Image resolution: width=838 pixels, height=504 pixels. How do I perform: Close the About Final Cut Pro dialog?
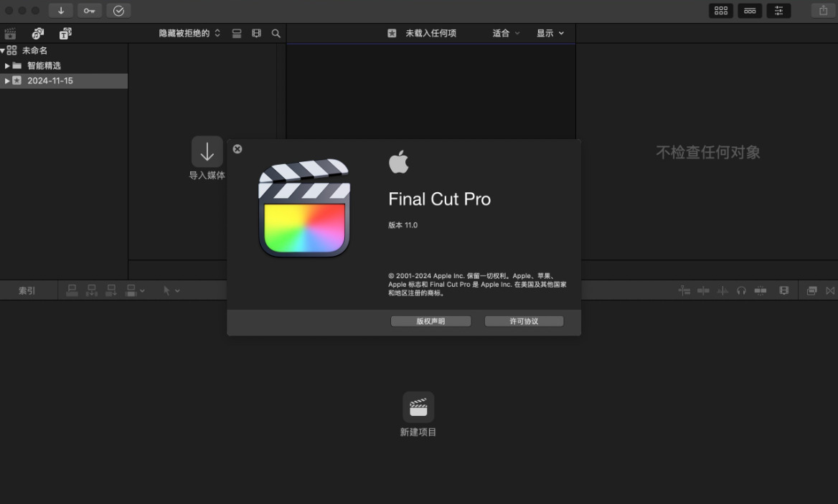[x=237, y=149]
